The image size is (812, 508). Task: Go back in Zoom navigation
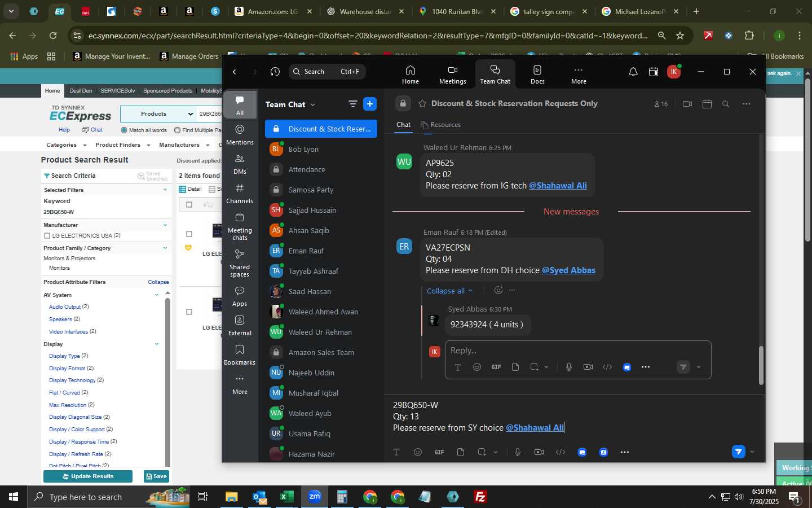pyautogui.click(x=235, y=72)
